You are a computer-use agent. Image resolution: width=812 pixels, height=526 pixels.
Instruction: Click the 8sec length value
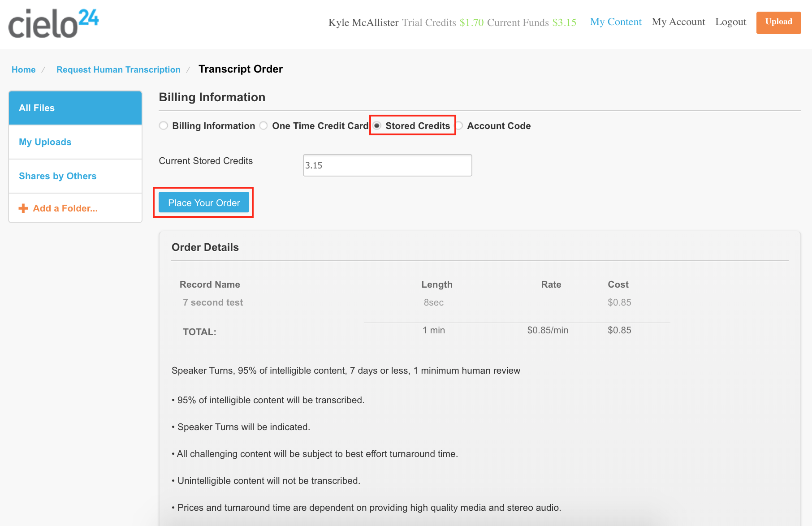[434, 302]
